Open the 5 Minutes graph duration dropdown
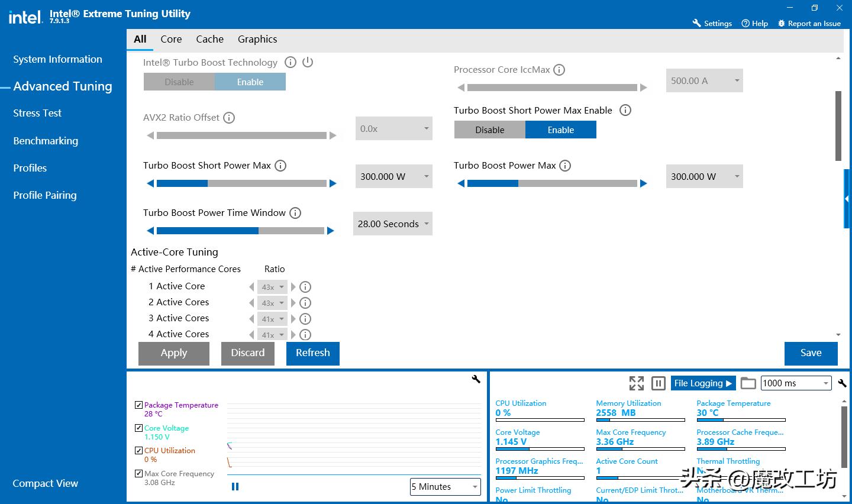 coord(445,487)
